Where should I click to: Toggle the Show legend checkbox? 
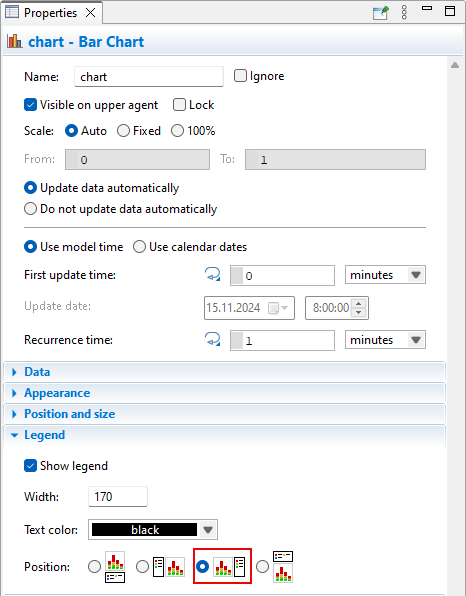[30, 466]
